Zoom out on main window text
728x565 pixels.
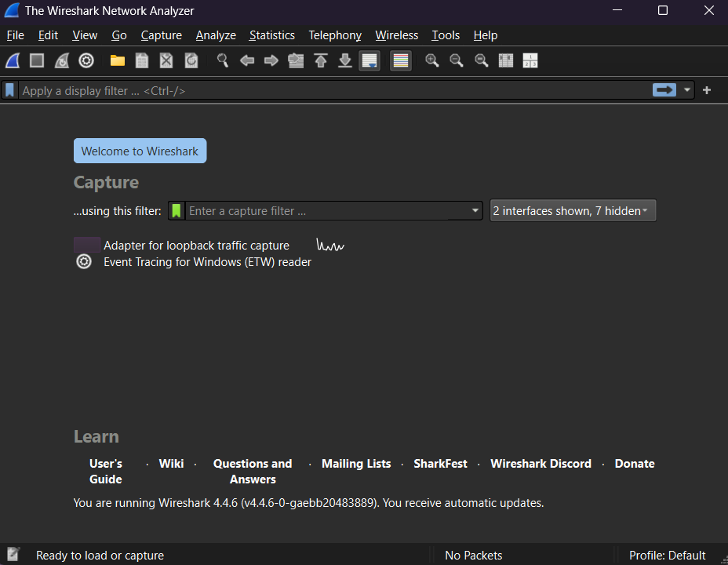tap(457, 60)
